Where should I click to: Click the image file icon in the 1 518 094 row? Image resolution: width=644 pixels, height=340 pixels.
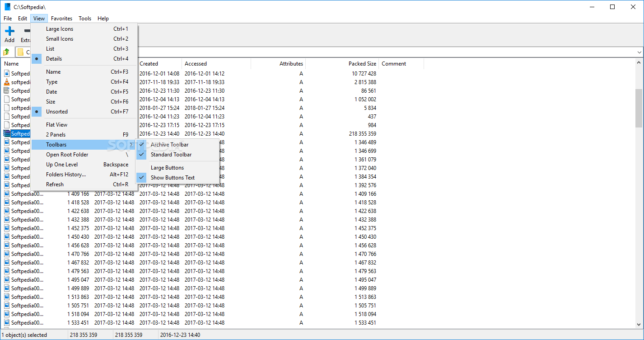[7, 314]
